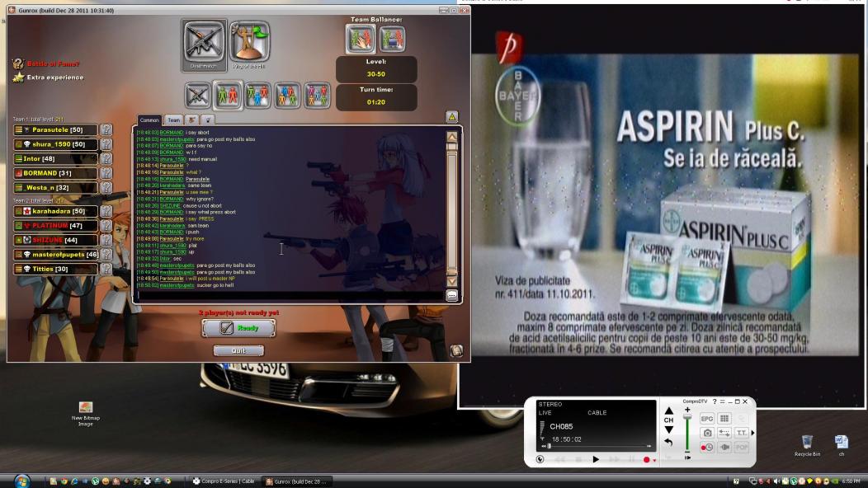Open the EPG program guide
Image resolution: width=868 pixels, height=488 pixels.
tap(707, 419)
